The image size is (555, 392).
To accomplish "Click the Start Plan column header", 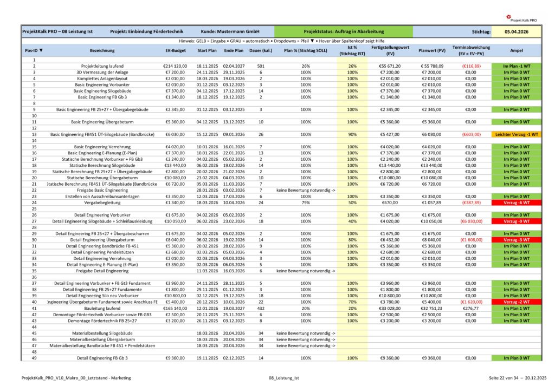I will point(206,50).
